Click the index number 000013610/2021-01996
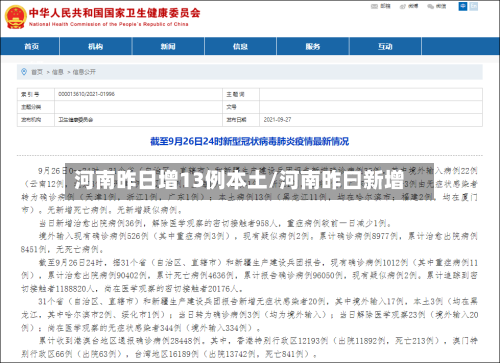The width and height of the screenshot is (500, 363). (87, 94)
